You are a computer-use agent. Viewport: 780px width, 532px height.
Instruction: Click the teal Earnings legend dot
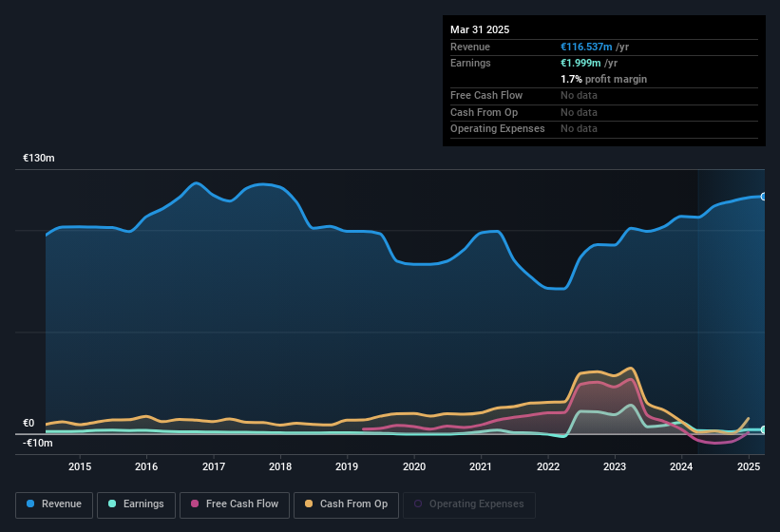pos(112,503)
